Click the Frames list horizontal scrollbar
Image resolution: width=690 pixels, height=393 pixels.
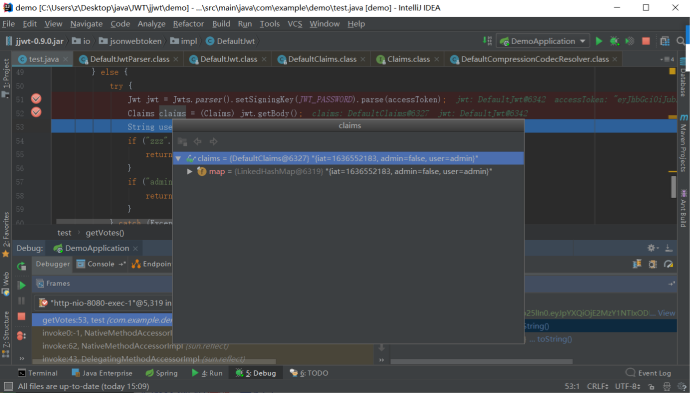154,362
